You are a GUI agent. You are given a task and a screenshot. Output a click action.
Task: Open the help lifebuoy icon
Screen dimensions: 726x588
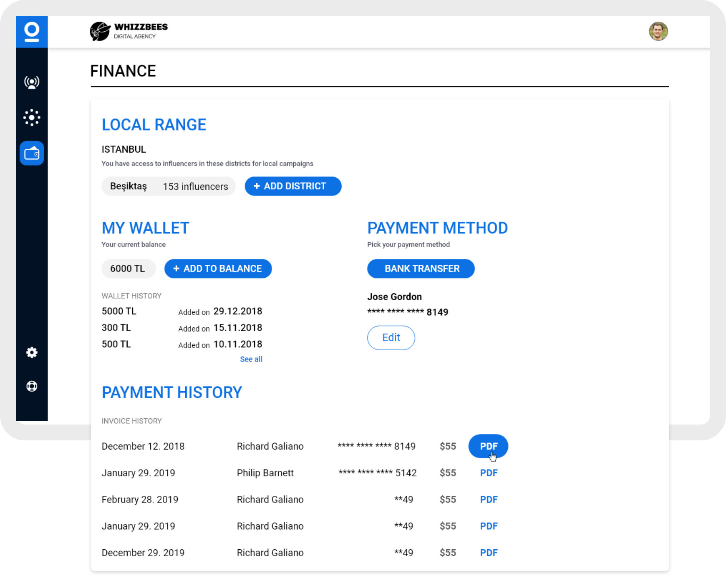(32, 386)
